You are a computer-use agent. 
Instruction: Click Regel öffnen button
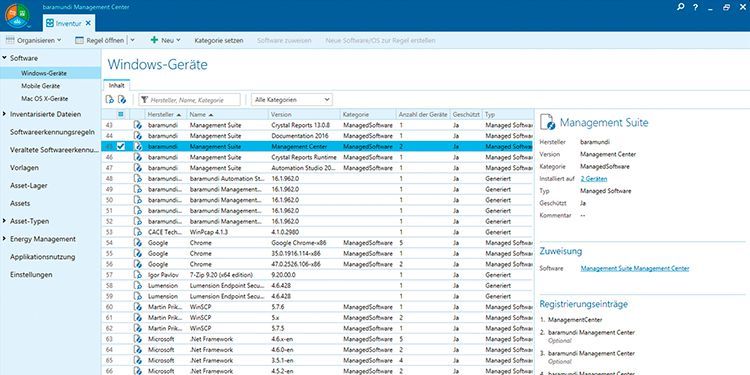[x=100, y=41]
